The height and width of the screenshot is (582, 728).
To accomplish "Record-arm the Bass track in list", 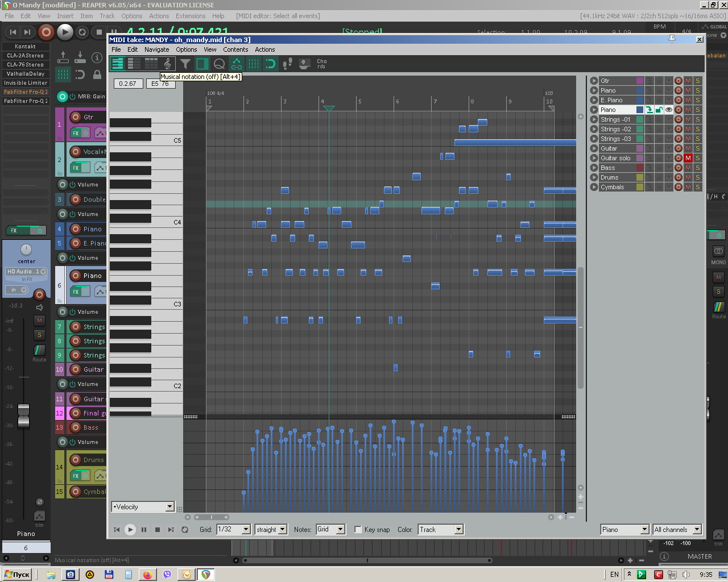I will pyautogui.click(x=678, y=168).
